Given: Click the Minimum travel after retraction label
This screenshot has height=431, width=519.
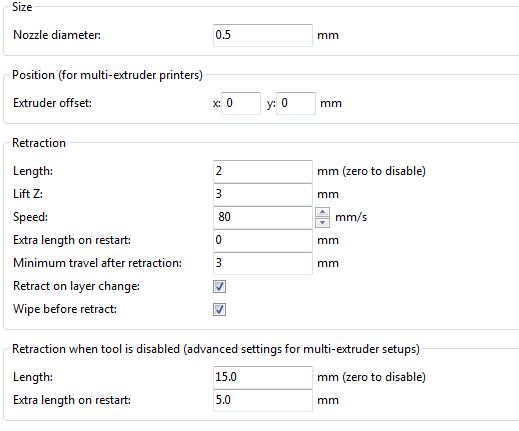Looking at the screenshot, I should [x=97, y=263].
